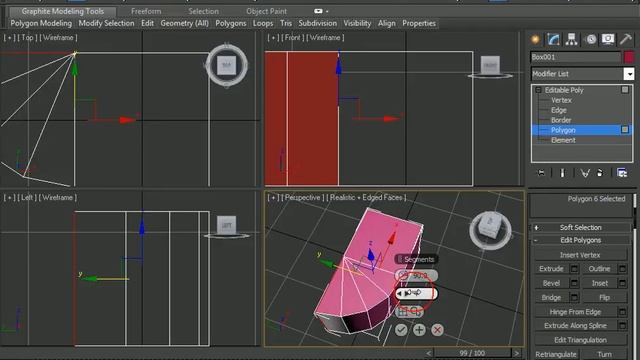Open Outline settings box

[622, 269]
